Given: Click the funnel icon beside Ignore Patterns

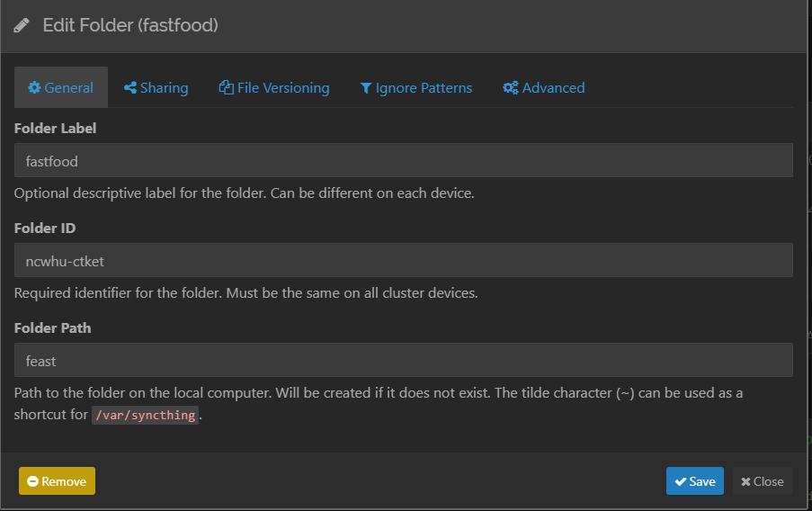Looking at the screenshot, I should [x=366, y=88].
